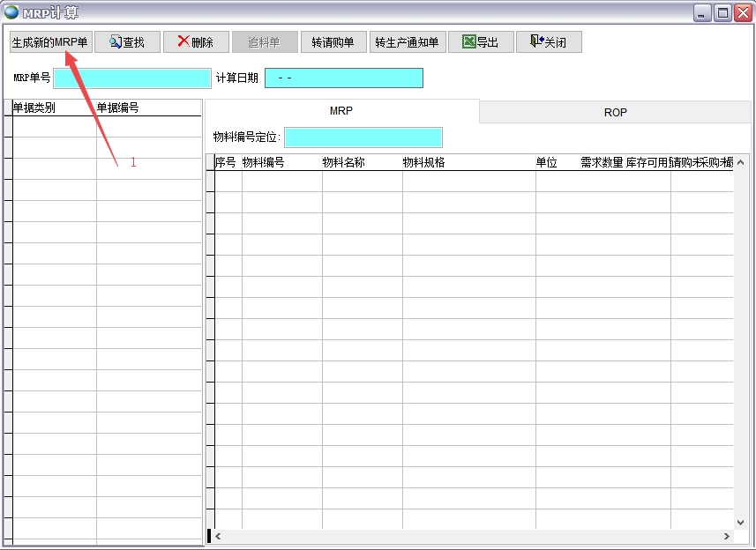Select the 转请购单 toolbar function
This screenshot has height=550, width=756.
tap(333, 41)
